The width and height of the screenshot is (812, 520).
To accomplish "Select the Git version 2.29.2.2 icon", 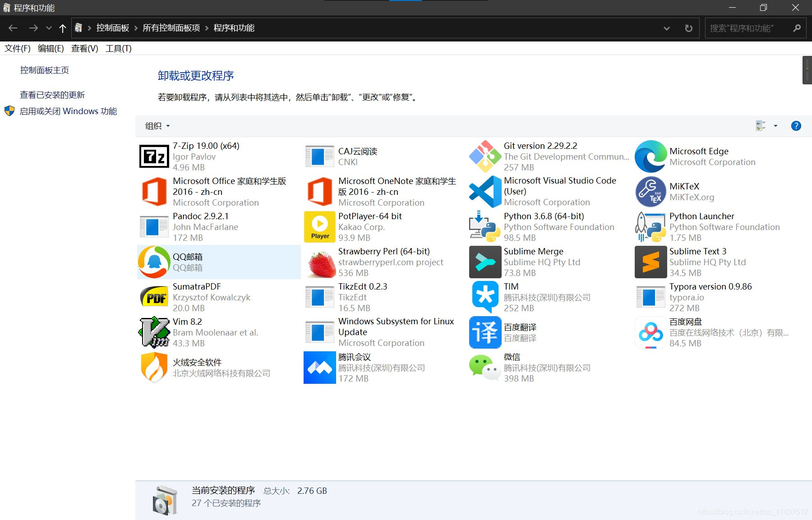I will click(485, 156).
